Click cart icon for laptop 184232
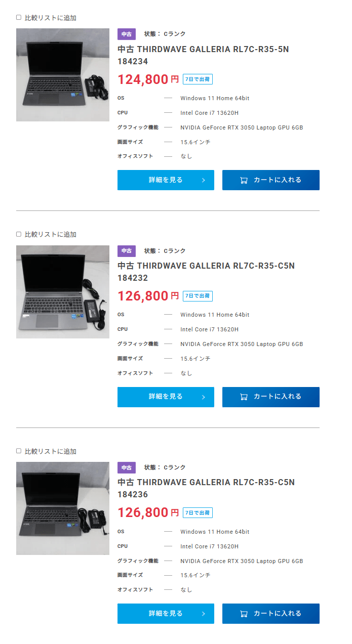 (244, 397)
